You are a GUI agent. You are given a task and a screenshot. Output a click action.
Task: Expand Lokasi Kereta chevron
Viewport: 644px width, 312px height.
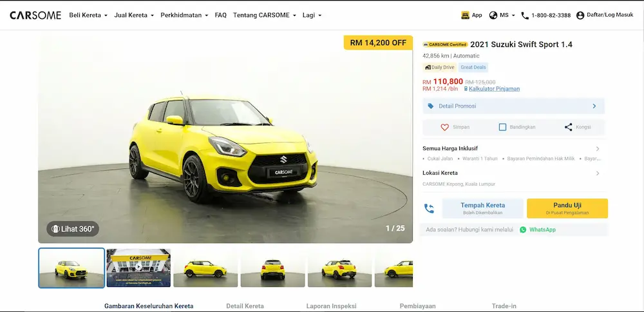(598, 173)
